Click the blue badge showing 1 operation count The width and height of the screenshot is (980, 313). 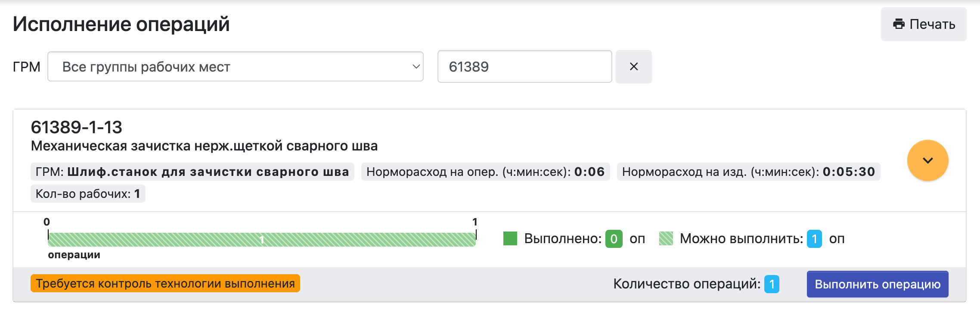(x=772, y=284)
